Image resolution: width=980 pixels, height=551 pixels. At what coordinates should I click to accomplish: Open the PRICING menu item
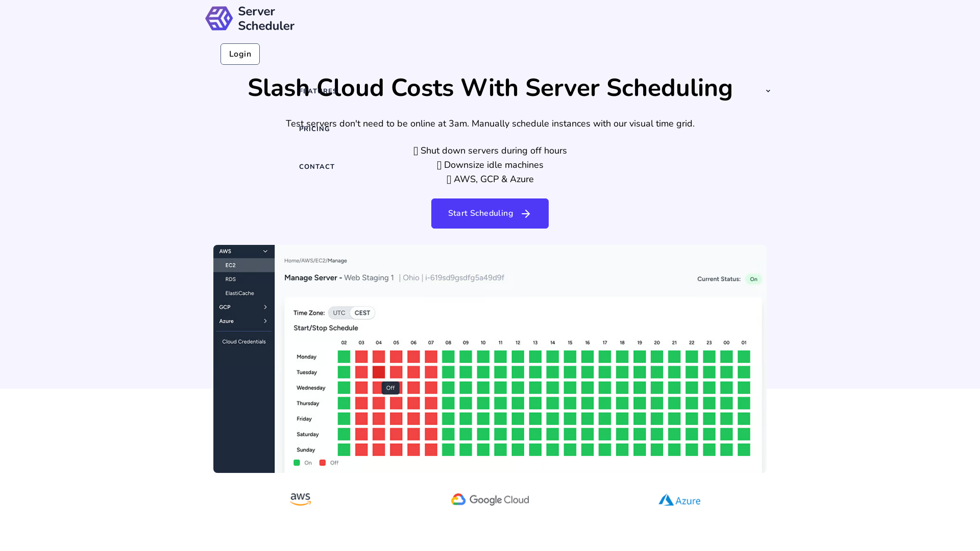[314, 129]
